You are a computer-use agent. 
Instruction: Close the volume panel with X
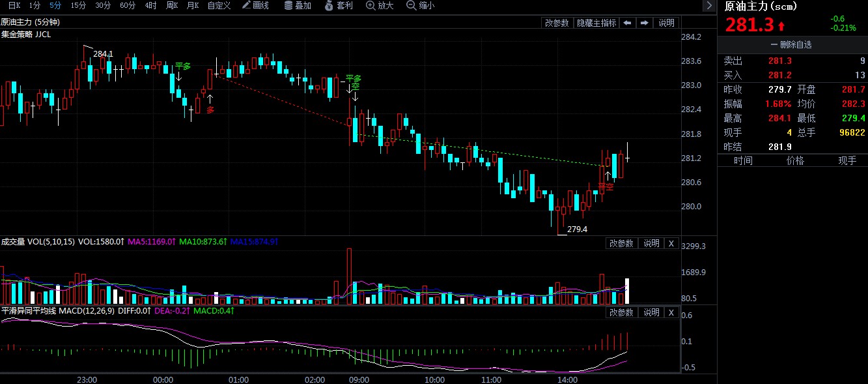click(671, 243)
